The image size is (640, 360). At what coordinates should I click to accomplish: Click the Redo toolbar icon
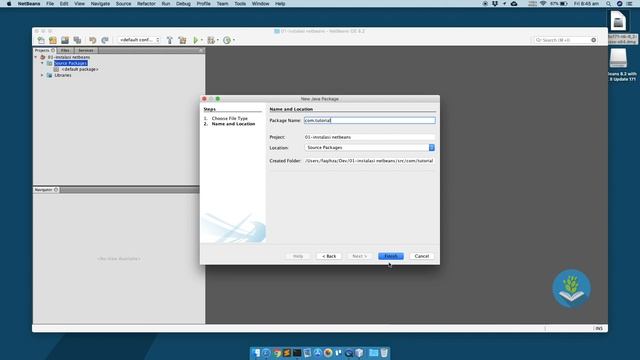(x=105, y=40)
